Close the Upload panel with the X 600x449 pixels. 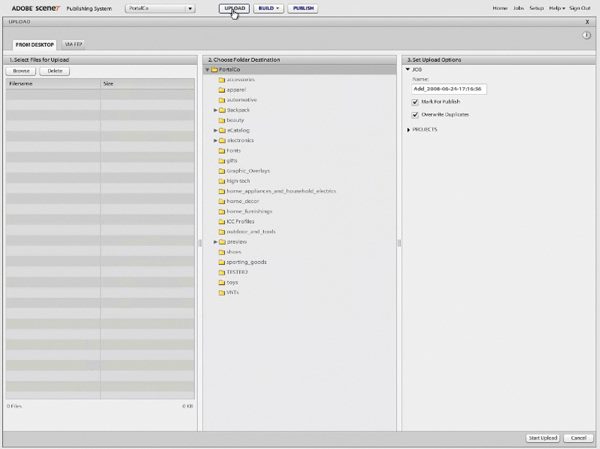(586, 20)
